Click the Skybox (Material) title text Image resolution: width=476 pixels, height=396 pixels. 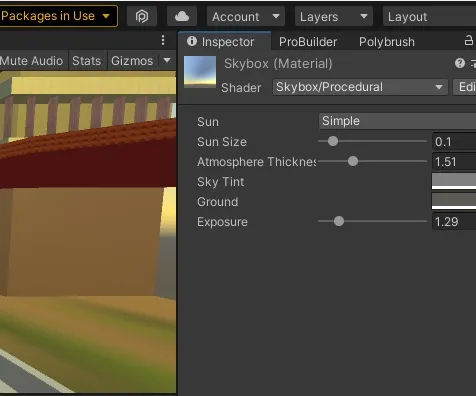278,63
